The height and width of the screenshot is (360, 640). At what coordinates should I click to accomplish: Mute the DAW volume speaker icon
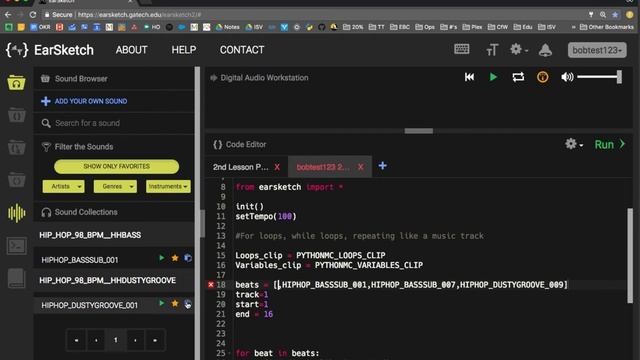click(567, 77)
